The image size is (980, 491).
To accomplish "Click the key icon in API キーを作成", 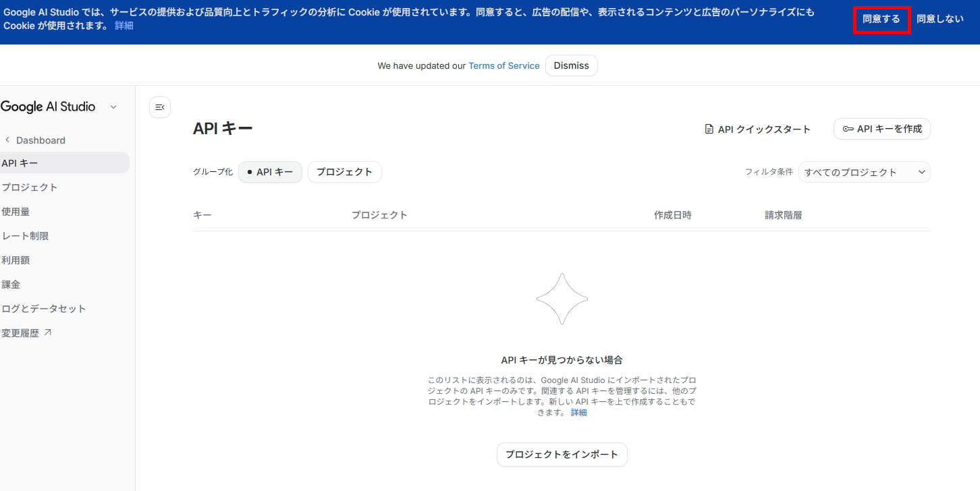I will pos(848,129).
